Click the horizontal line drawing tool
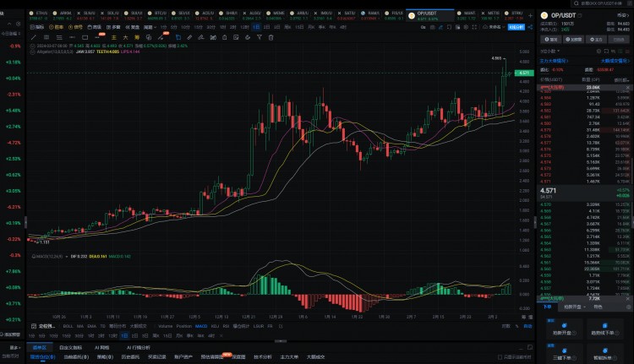Image resolution: width=634 pixels, height=364 pixels. pyautogui.click(x=72, y=37)
